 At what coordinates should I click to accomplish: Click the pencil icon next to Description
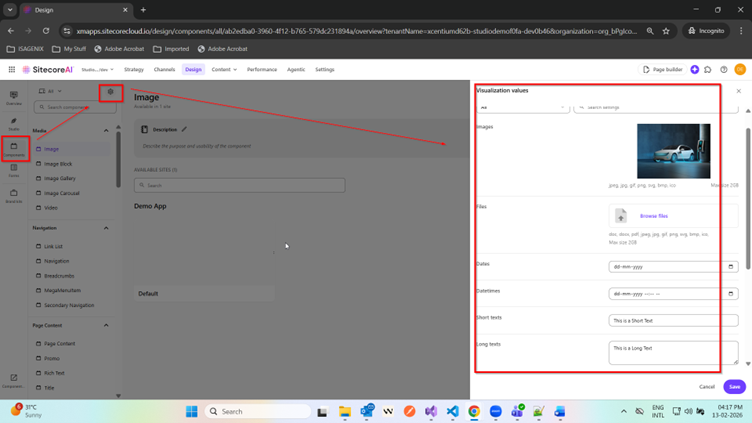point(184,129)
